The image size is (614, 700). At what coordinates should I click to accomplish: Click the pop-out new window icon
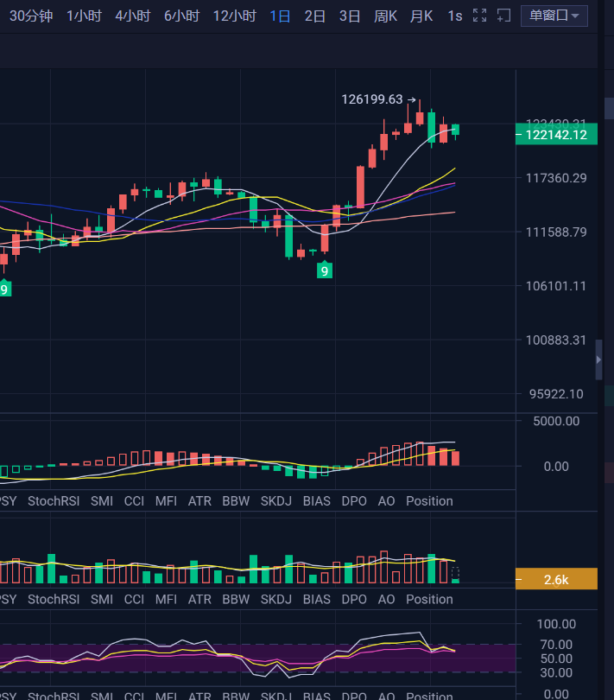[504, 16]
